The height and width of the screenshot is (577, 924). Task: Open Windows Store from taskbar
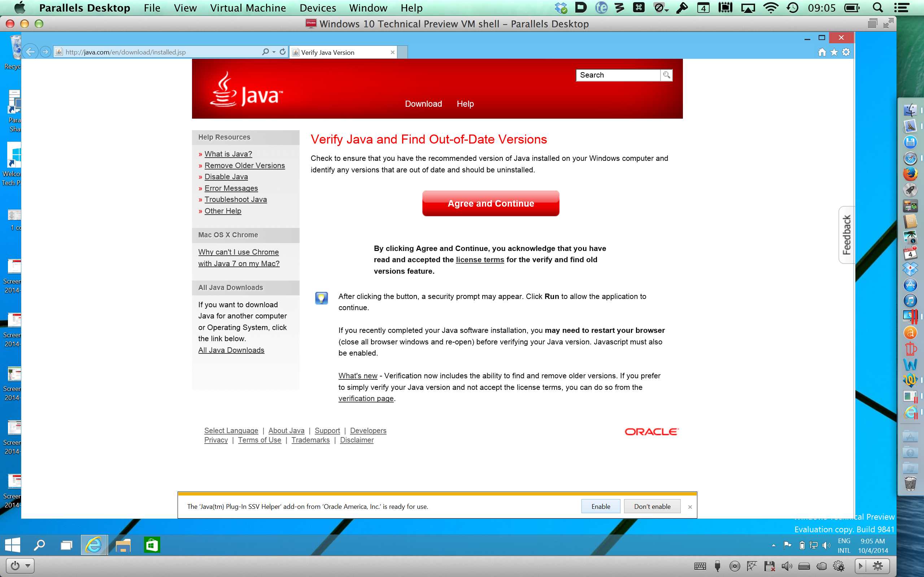pyautogui.click(x=152, y=545)
